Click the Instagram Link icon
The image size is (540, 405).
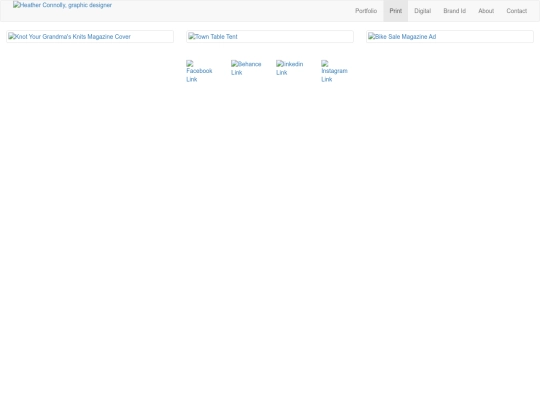pos(334,71)
